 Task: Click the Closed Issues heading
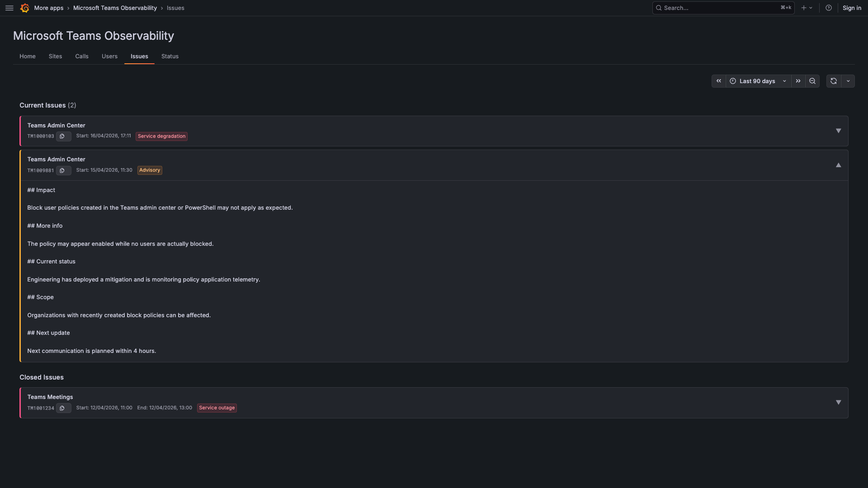coord(42,377)
